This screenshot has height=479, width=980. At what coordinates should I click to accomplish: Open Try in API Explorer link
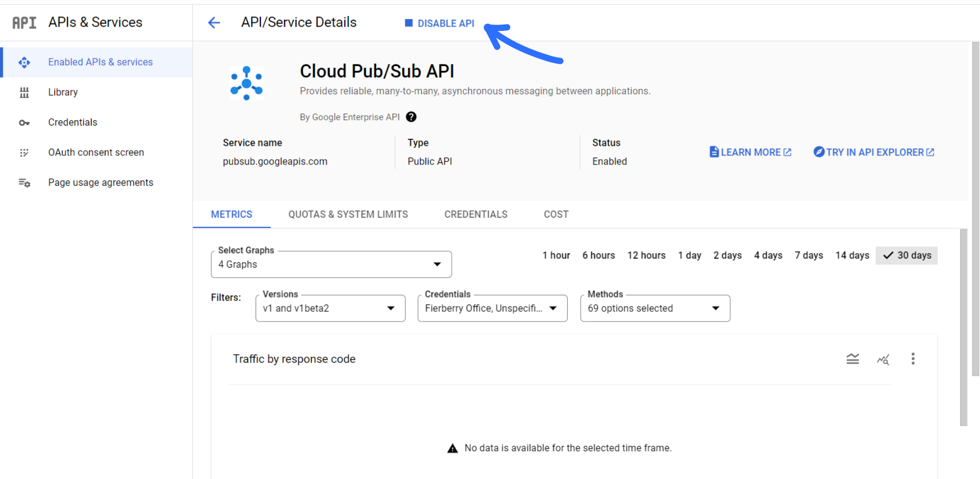874,152
